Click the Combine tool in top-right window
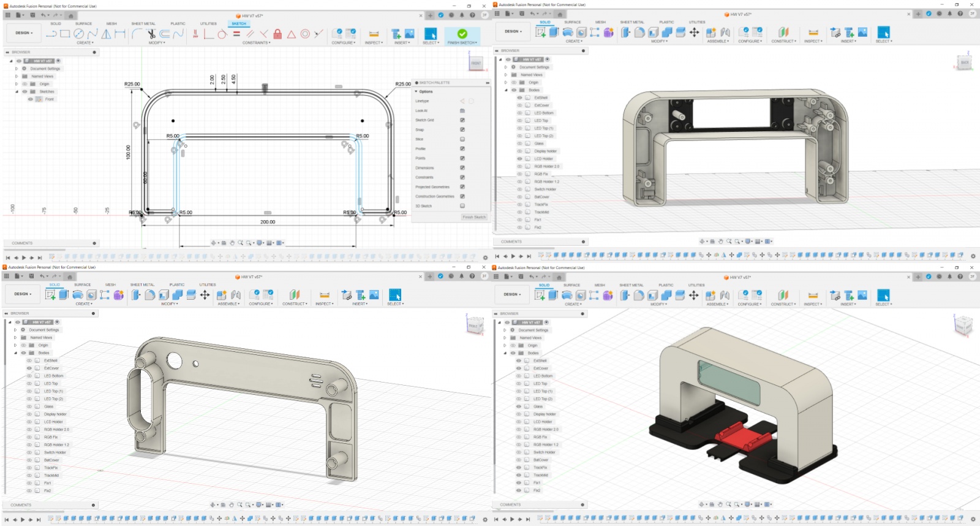Viewport: 980px width, 526px height. [x=666, y=32]
